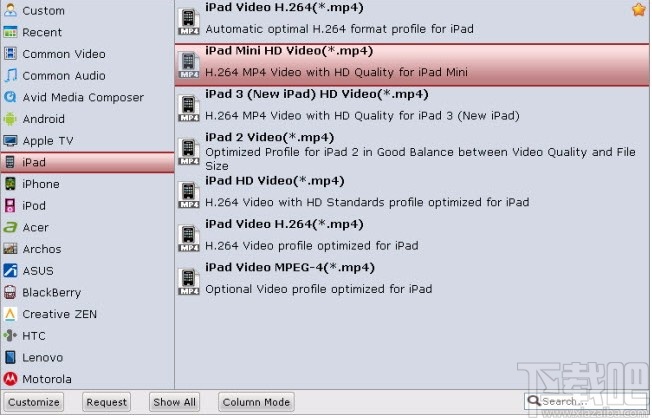Select iPad Video MPEG-4(*.mp4) profile title
Viewport: 652px width, 418px height.
[x=290, y=267]
